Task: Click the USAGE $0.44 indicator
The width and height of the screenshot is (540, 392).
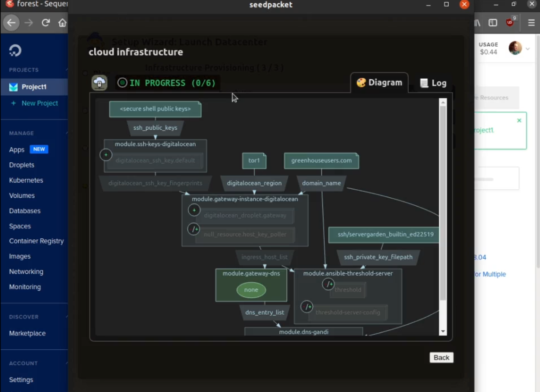Action: coord(488,48)
